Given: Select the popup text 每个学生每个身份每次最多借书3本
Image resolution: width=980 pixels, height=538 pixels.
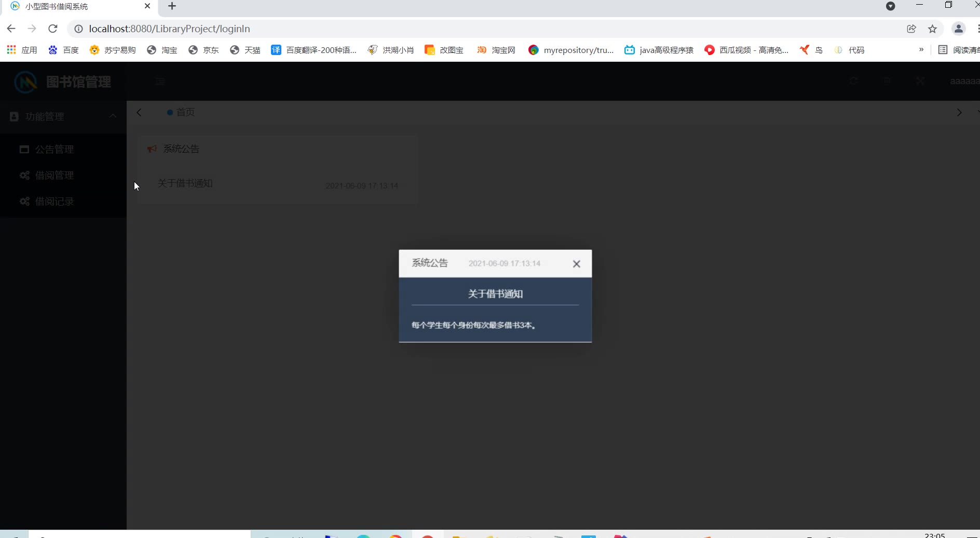Looking at the screenshot, I should tap(473, 325).
